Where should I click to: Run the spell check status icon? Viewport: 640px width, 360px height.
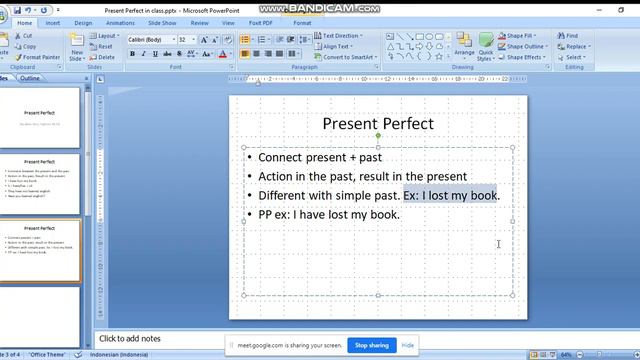click(78, 355)
